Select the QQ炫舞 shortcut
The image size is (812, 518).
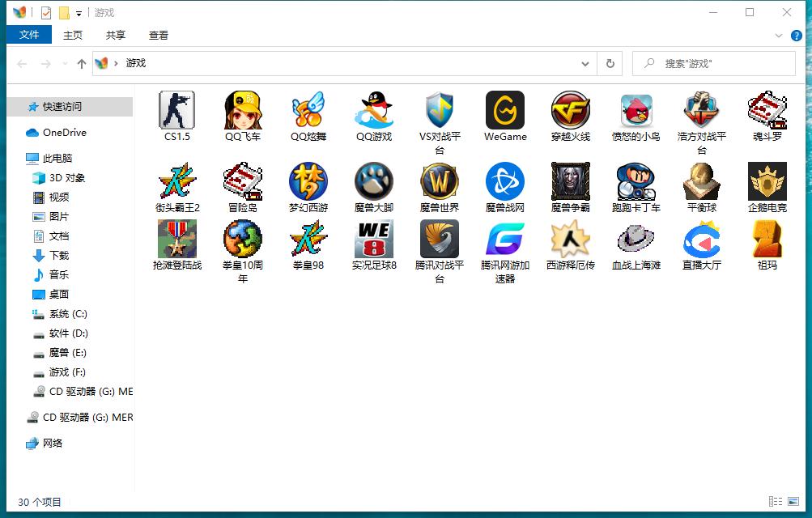(x=308, y=110)
